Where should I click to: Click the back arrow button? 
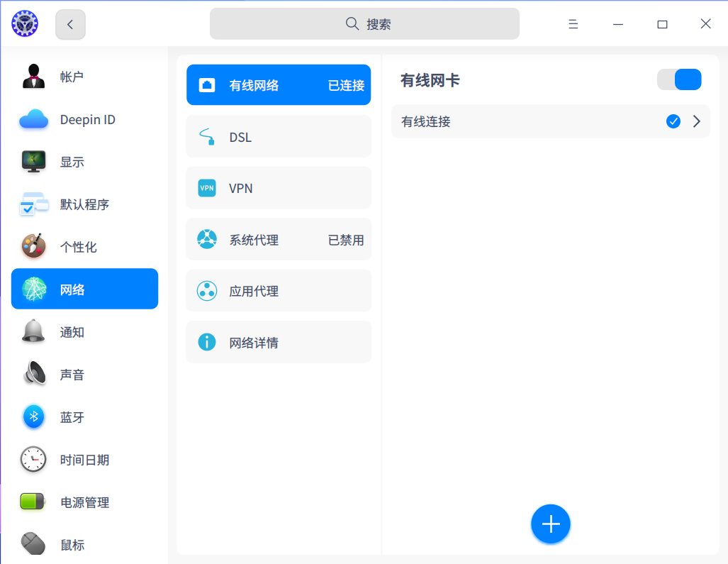[x=70, y=23]
